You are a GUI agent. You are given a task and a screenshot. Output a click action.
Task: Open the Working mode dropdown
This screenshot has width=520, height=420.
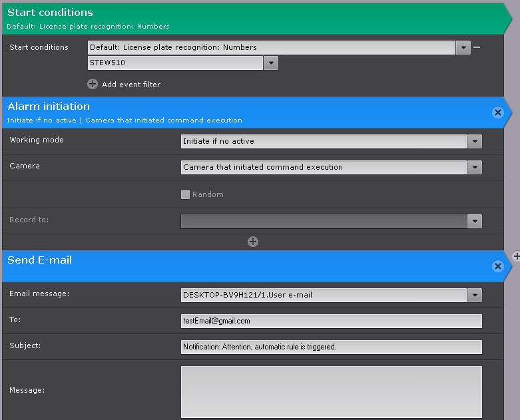point(474,142)
